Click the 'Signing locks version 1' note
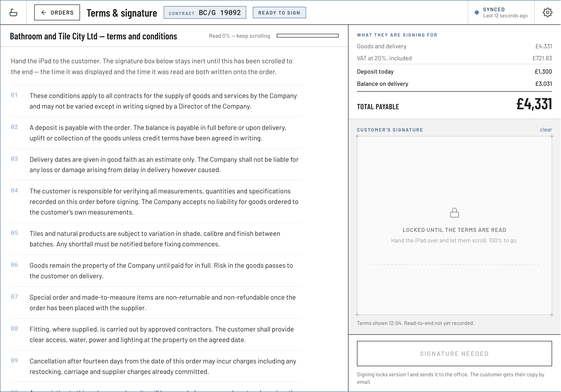 [451, 378]
